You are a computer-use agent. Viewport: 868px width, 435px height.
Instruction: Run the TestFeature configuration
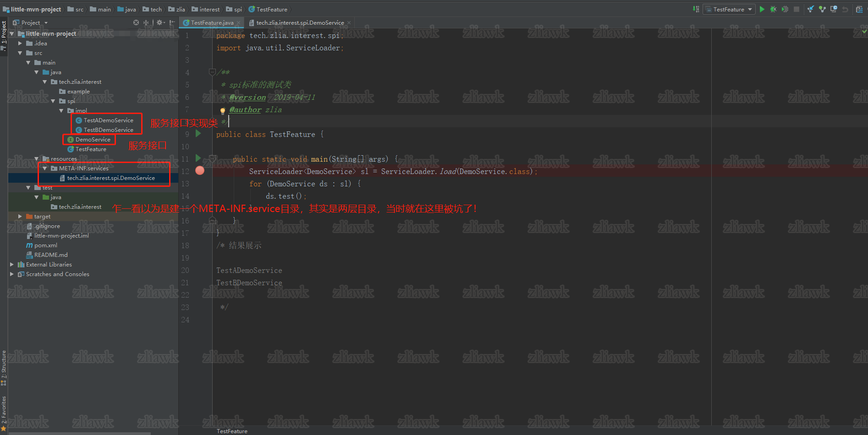click(x=762, y=9)
